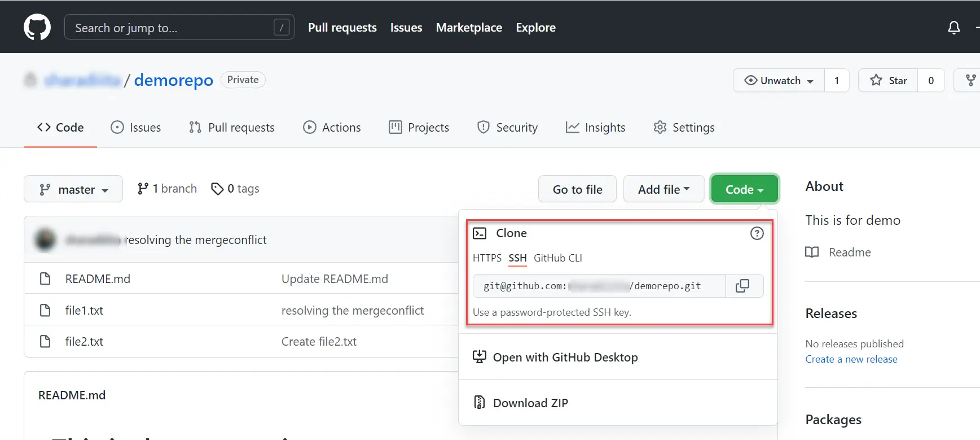Click the ZIP archive icon
Screen dimensions: 980x440
pyautogui.click(x=480, y=403)
